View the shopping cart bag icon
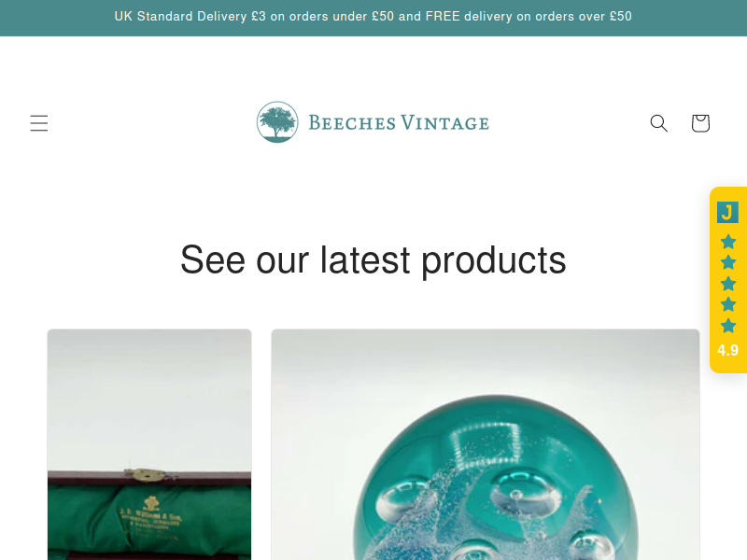 point(700,123)
